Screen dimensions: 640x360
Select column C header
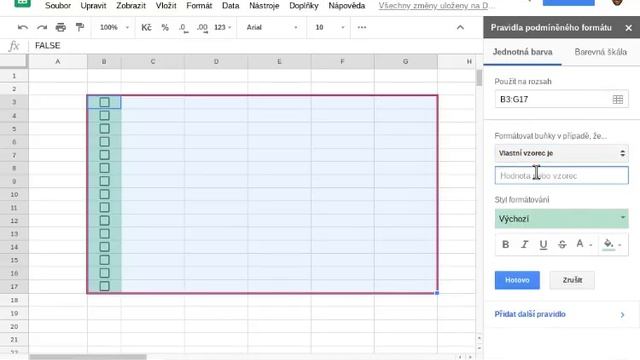click(x=153, y=61)
